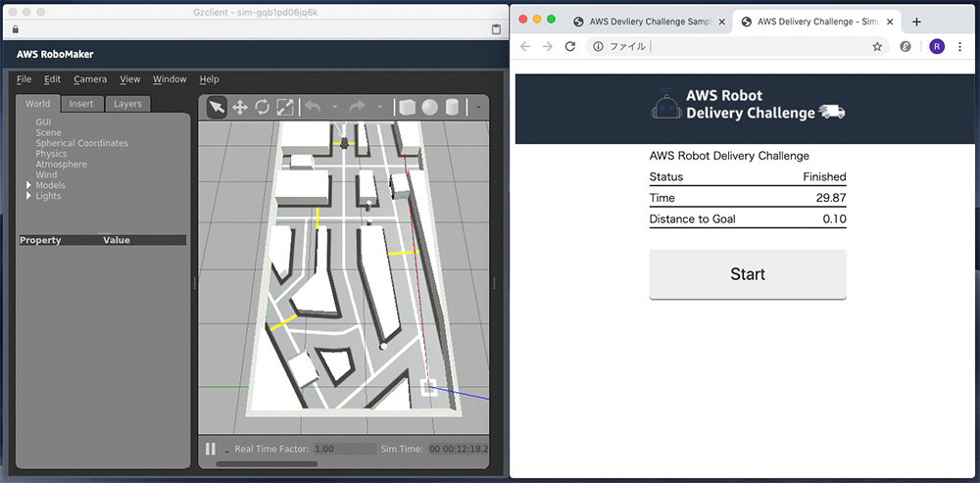Select the arrow selection mode tool
This screenshot has width=980, height=483.
217,108
